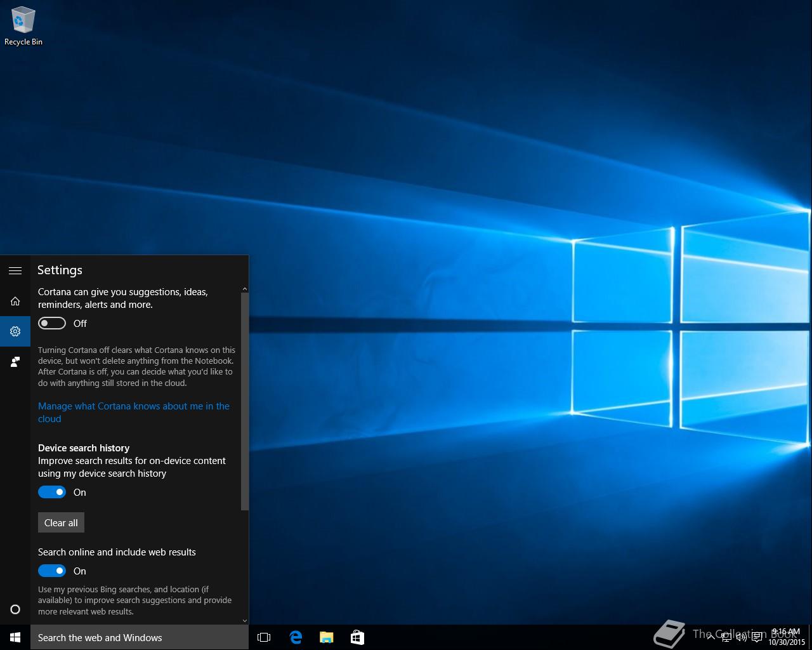Open the Action Center notifications icon
The image size is (812, 650).
(757, 637)
